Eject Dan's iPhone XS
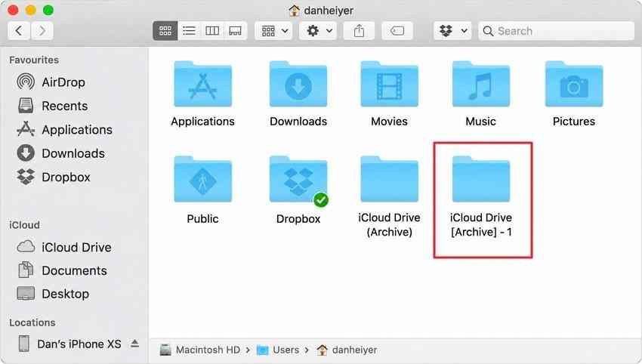Viewport: 642px width, 364px height. (x=134, y=344)
